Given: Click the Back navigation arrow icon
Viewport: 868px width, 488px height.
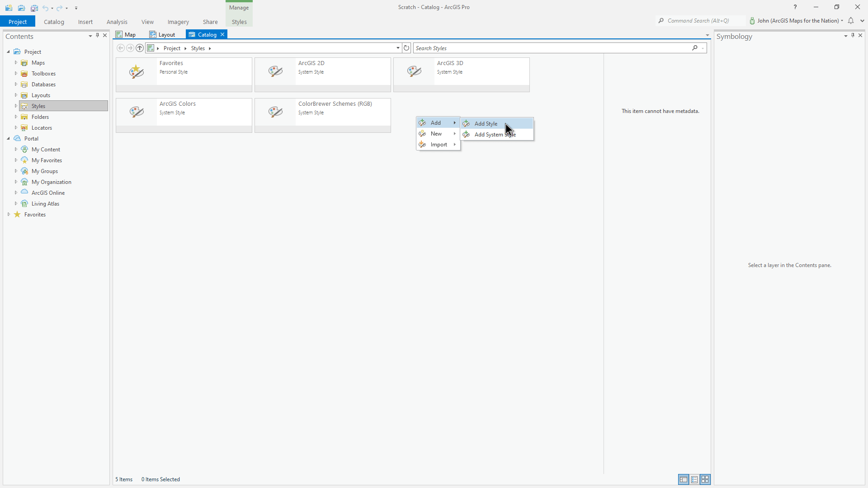Looking at the screenshot, I should (121, 48).
